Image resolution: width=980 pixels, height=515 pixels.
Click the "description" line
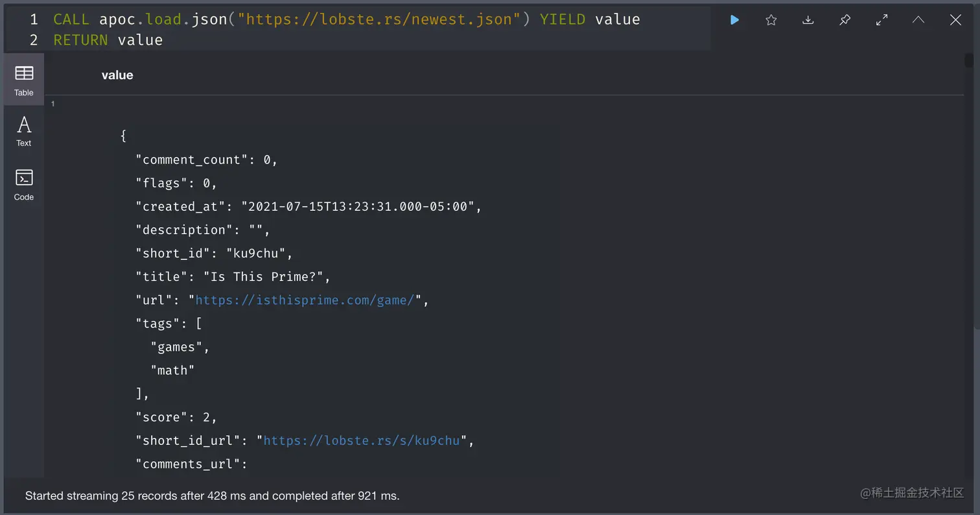tap(203, 230)
